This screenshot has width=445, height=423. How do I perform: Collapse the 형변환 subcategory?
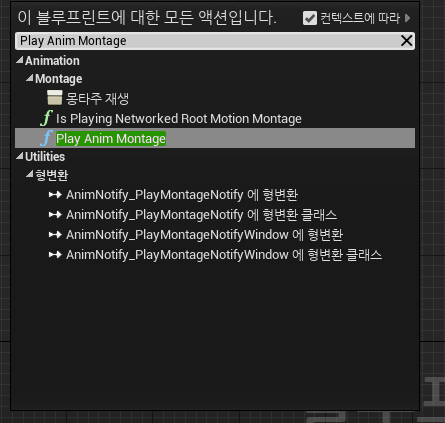(30, 174)
